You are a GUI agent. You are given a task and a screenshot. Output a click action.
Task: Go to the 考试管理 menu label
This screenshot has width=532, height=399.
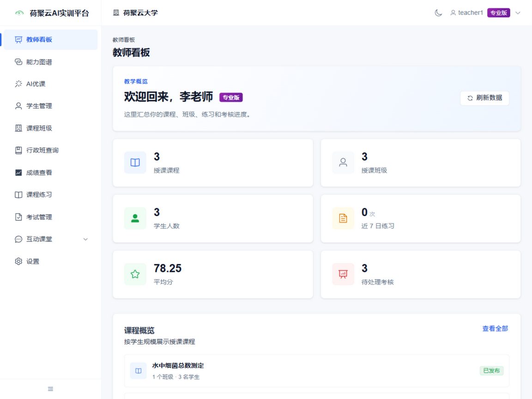coord(39,217)
